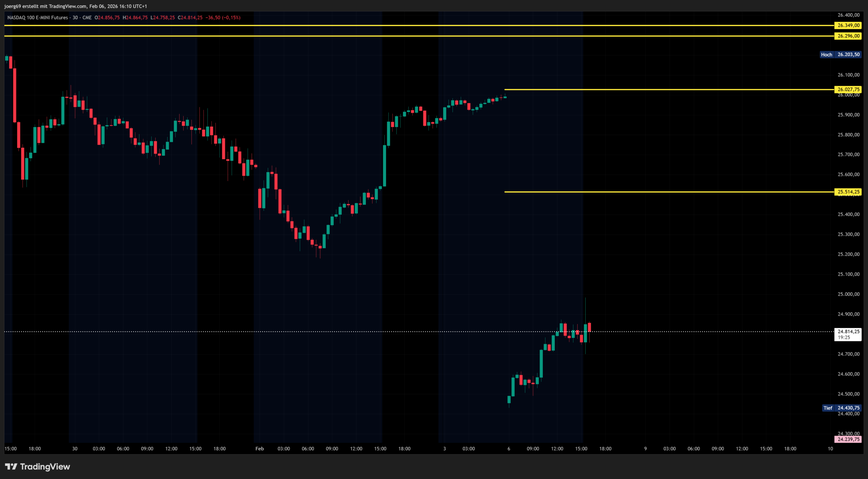
Task: Click the 30 date label on time axis
Action: [x=75, y=449]
